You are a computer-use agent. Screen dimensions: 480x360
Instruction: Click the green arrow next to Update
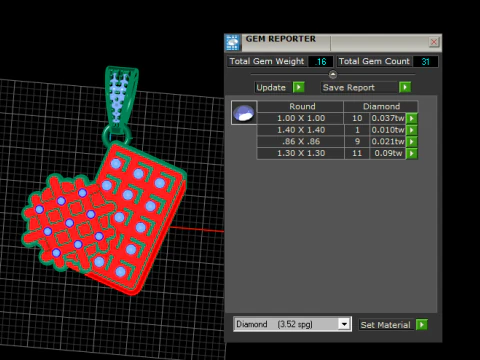(299, 87)
